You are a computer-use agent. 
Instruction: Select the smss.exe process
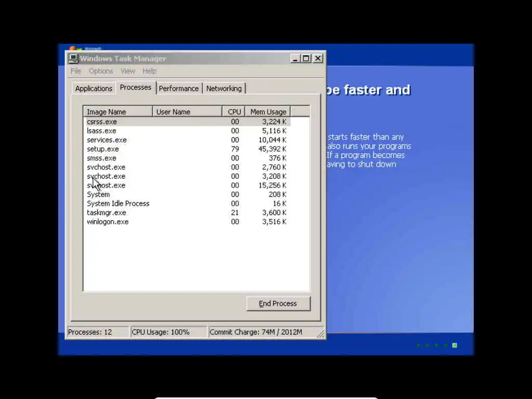pyautogui.click(x=187, y=158)
